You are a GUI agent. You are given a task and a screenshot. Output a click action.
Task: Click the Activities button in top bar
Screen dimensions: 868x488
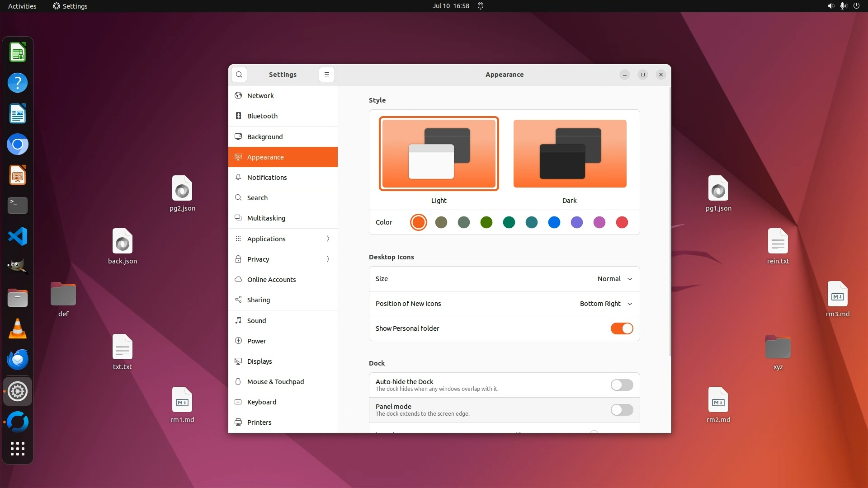[x=22, y=6]
